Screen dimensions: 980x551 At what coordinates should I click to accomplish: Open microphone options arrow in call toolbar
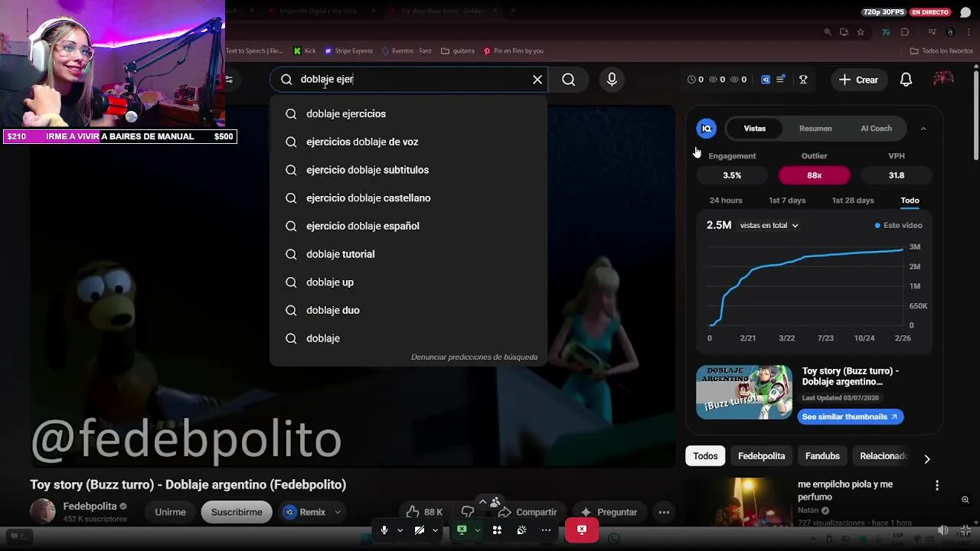[400, 530]
